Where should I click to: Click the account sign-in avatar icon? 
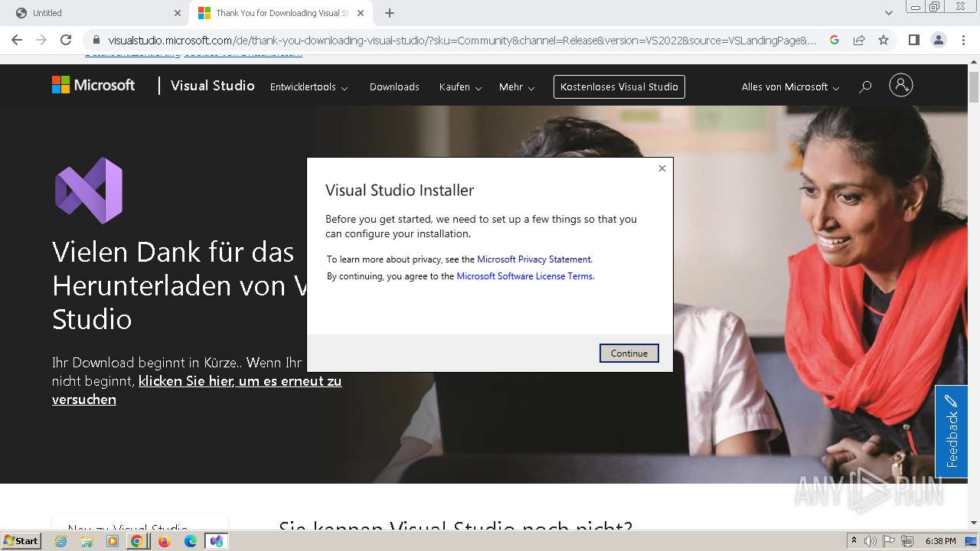click(901, 85)
